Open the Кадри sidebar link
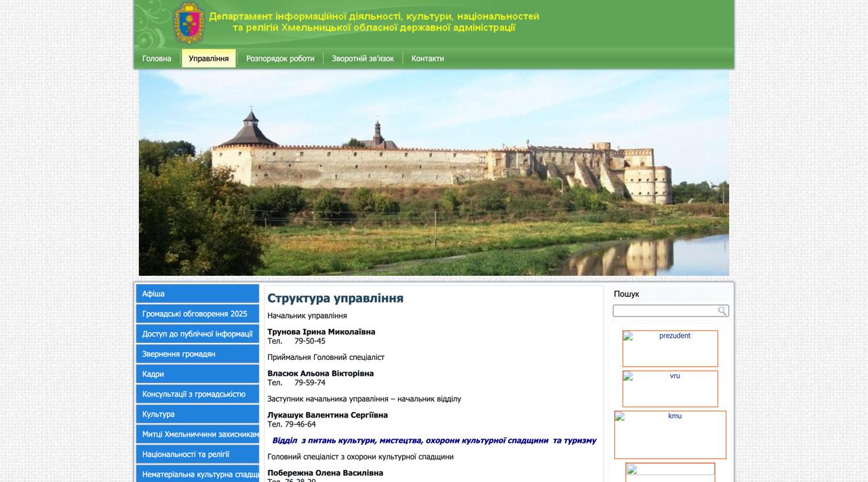 click(197, 374)
